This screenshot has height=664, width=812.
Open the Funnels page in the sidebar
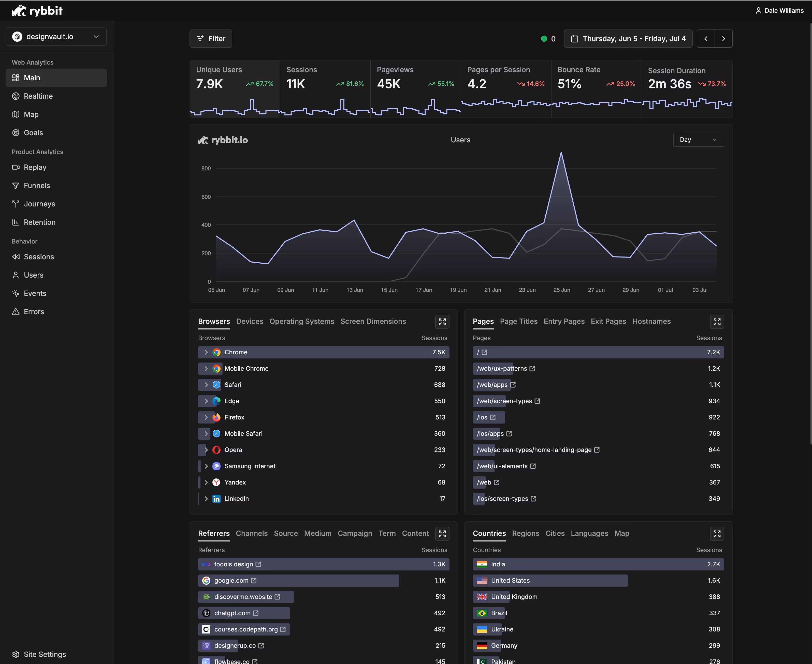(37, 186)
